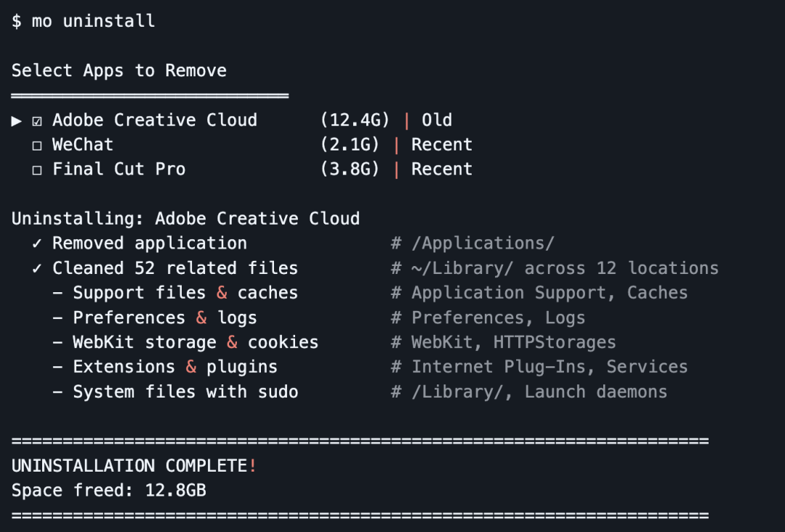Click the '(2.1G)' size value
Viewport: 785px width, 532px height.
point(350,145)
